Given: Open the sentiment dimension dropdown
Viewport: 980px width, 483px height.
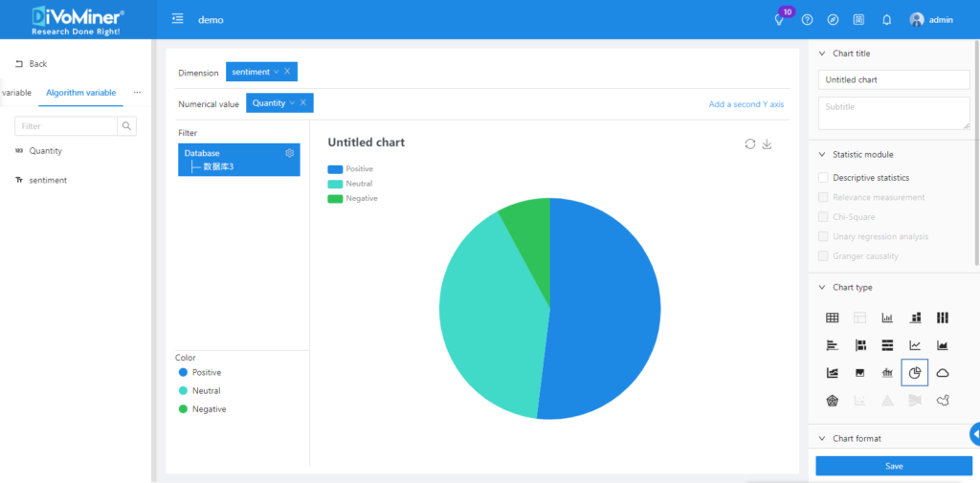Looking at the screenshot, I should (277, 72).
